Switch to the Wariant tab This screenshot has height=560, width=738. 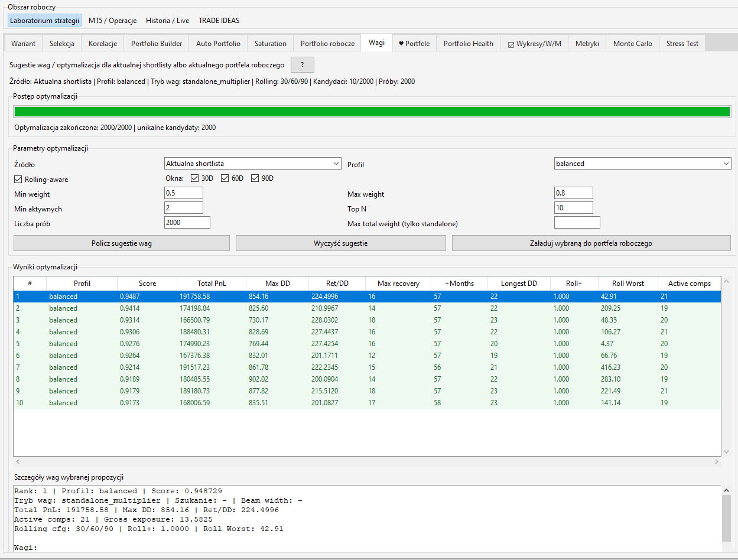(23, 43)
